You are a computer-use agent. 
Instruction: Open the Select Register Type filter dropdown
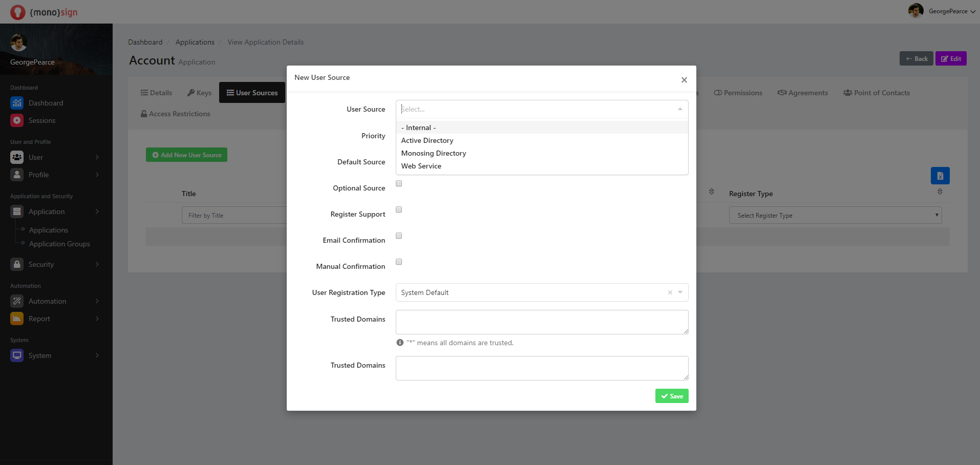coord(835,215)
